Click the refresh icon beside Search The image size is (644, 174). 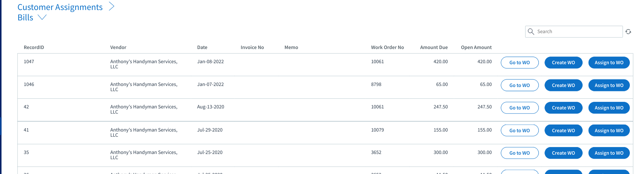pos(628,32)
